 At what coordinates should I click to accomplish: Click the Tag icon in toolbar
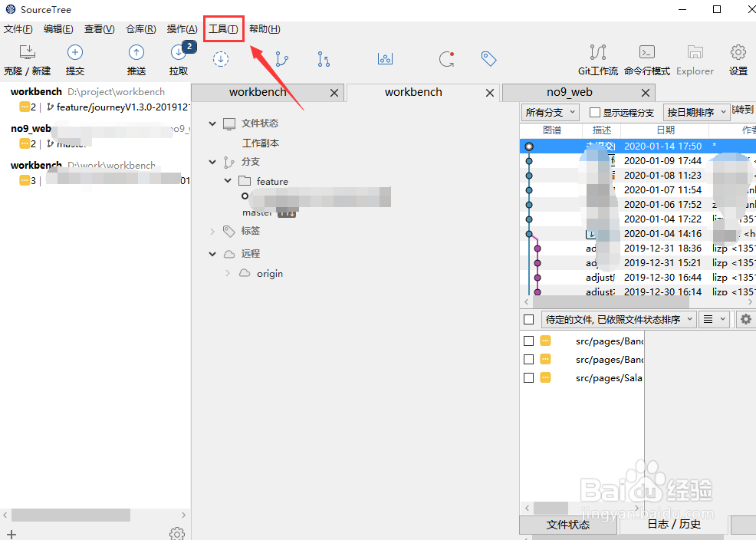[488, 59]
